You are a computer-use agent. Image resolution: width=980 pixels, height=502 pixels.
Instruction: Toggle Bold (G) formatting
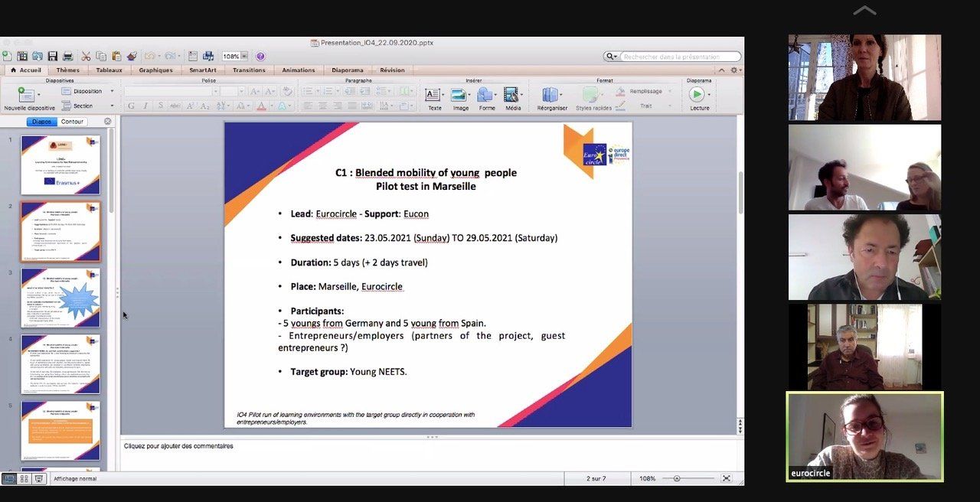click(x=131, y=106)
